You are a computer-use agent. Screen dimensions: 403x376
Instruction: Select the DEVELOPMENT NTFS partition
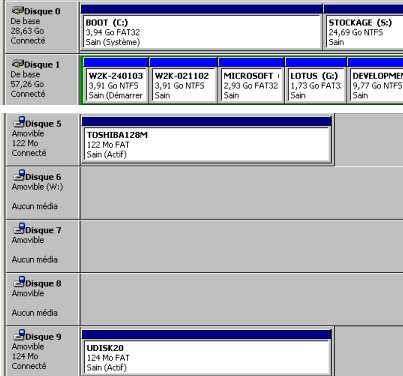(376, 85)
